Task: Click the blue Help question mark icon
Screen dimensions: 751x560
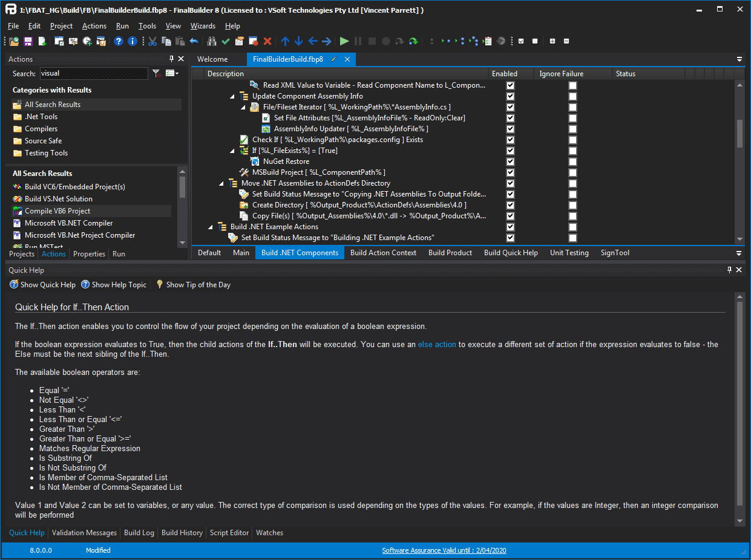Action: point(119,41)
